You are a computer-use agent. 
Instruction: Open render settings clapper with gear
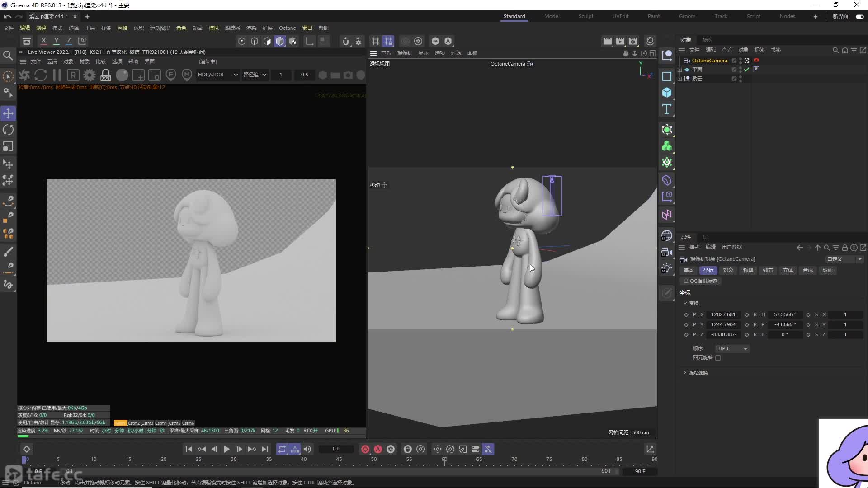[x=633, y=41]
